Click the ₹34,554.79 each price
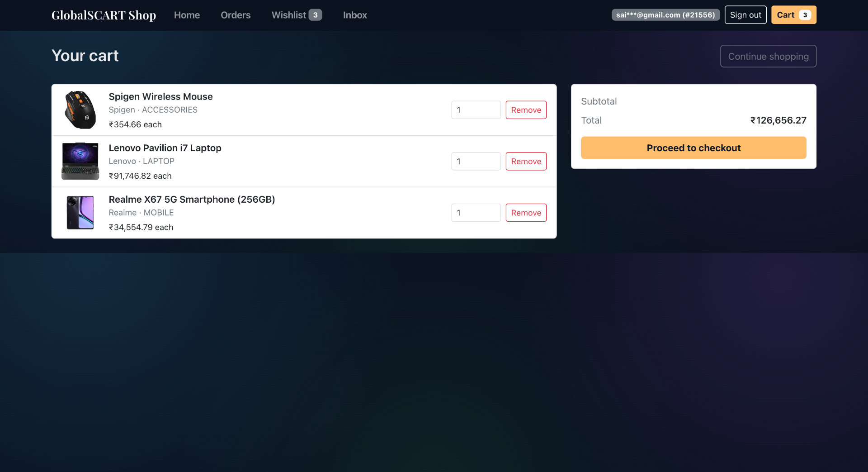 (141, 227)
